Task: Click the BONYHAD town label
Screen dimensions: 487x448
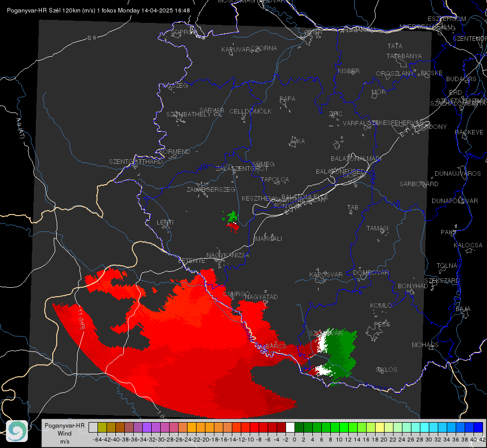Action: tap(413, 286)
